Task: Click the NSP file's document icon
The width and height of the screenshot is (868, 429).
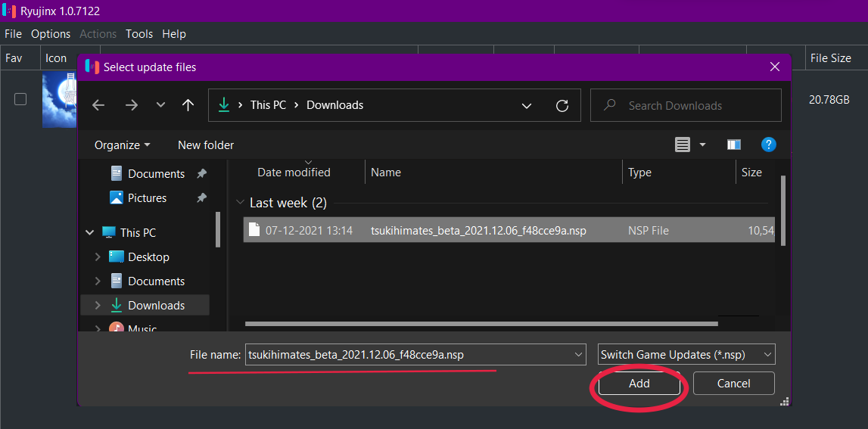Action: [254, 229]
